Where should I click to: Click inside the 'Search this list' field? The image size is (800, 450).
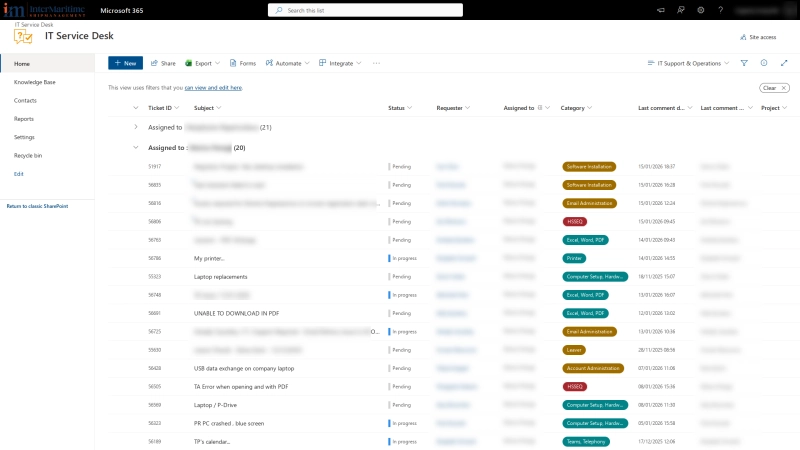click(x=365, y=10)
